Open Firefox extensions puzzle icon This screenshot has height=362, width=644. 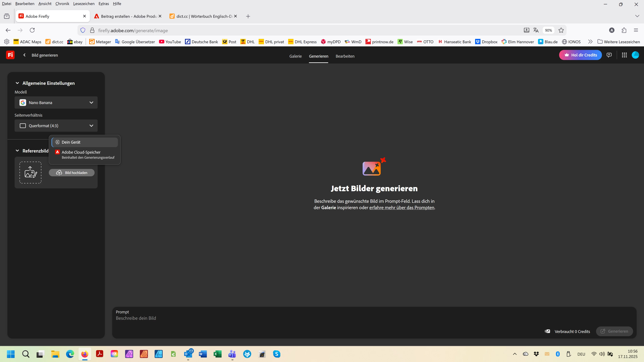(x=624, y=30)
